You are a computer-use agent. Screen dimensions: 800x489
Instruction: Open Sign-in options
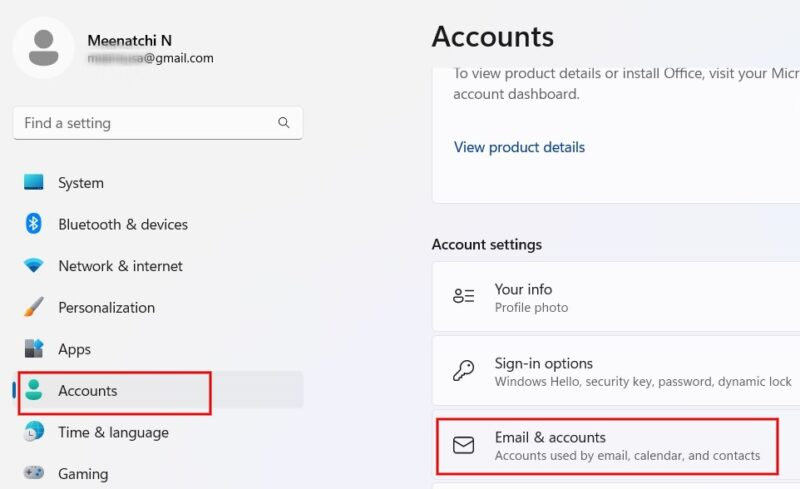[616, 371]
